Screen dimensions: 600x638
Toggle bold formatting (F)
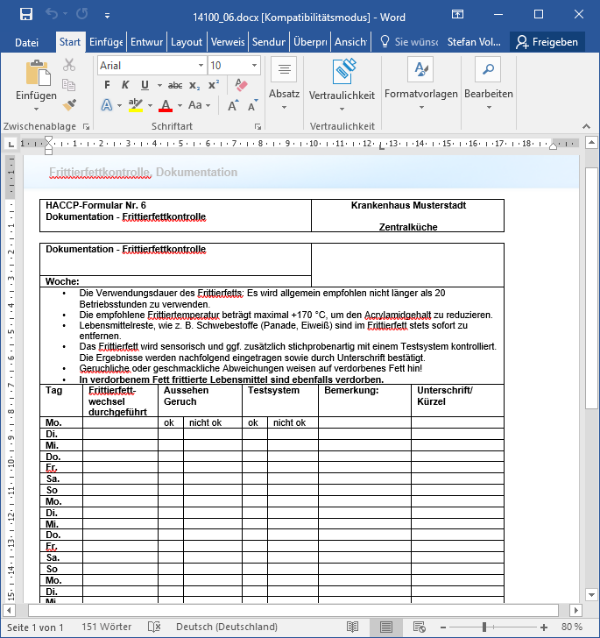106,85
